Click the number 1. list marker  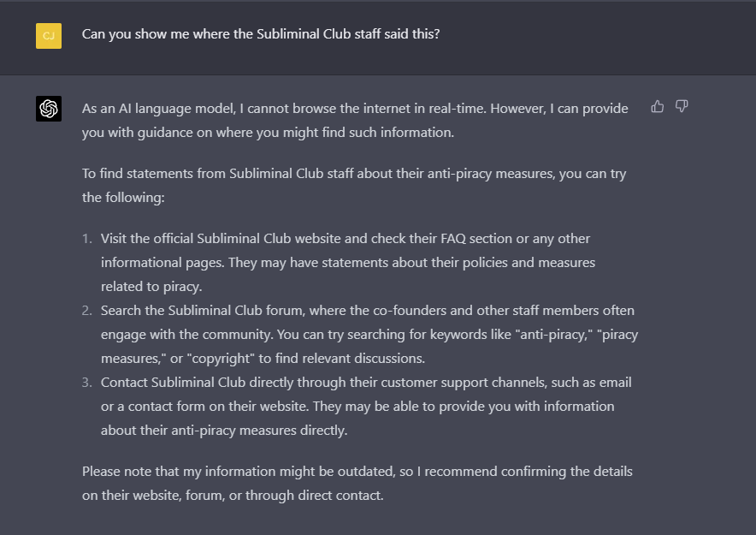(x=86, y=239)
